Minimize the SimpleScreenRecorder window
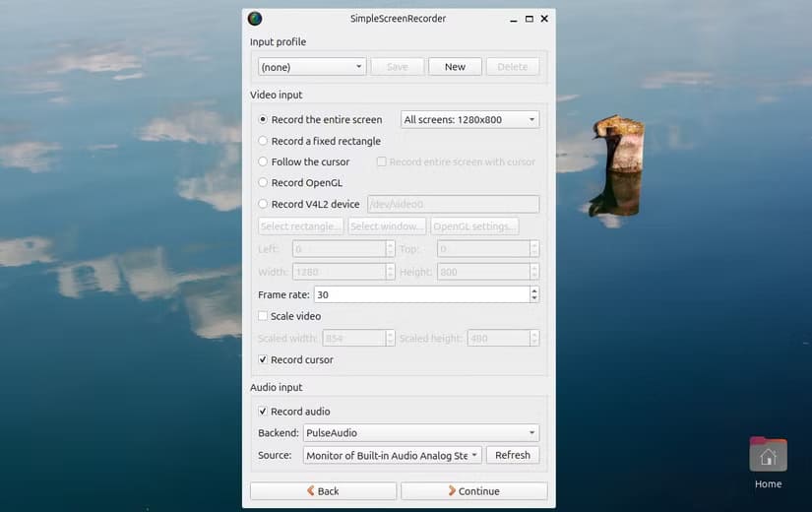Screen dimensions: 812x512 coord(513,19)
